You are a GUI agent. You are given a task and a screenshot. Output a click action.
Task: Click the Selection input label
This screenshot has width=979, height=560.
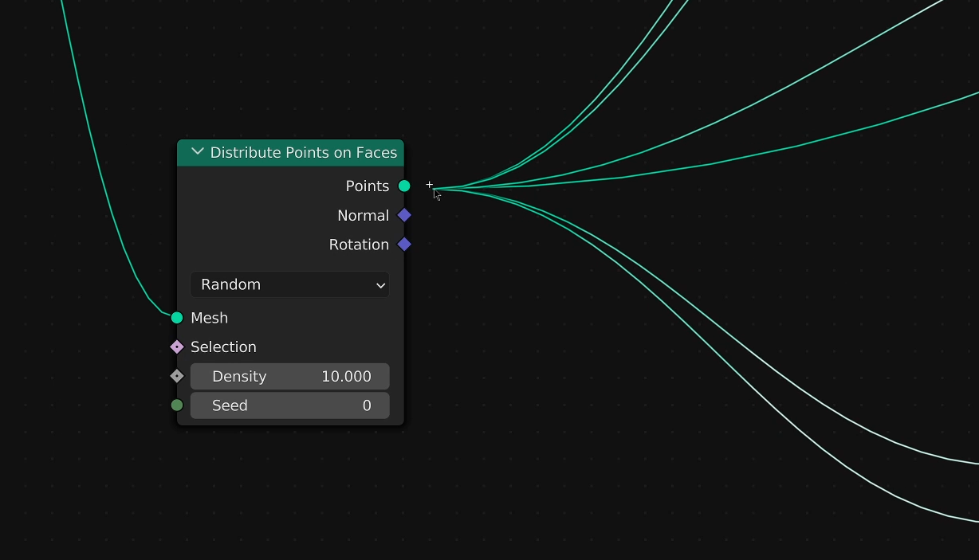[223, 347]
